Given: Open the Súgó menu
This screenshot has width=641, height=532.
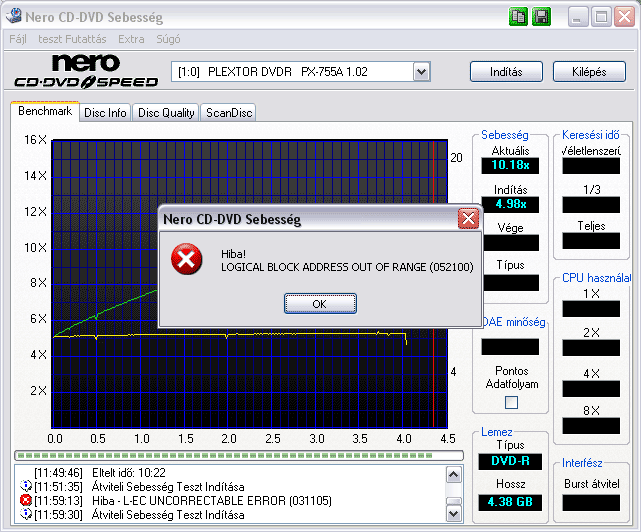Looking at the screenshot, I should click(x=168, y=39).
